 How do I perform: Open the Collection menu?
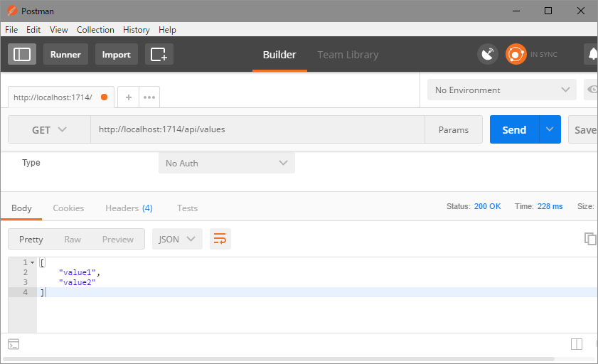pos(95,30)
